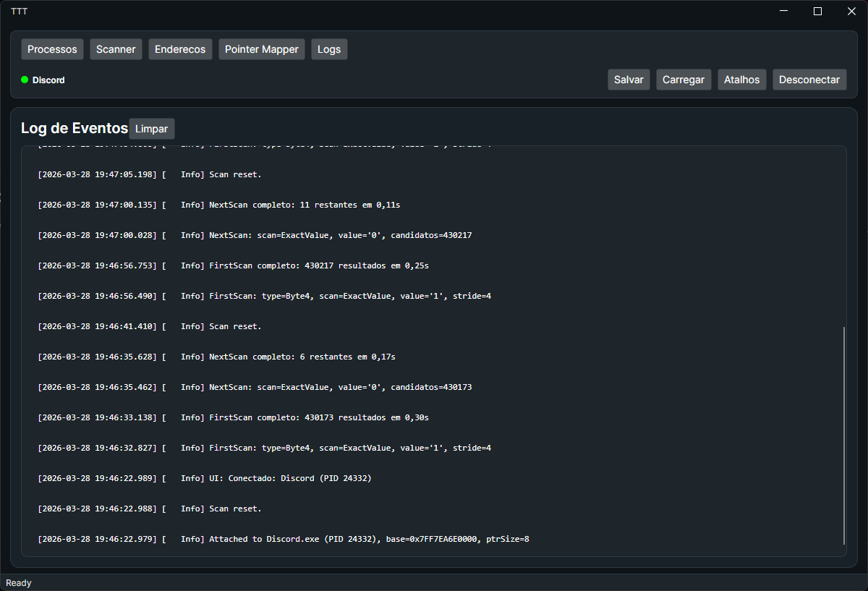
Task: Clear the event log with Limpar
Action: 151,128
